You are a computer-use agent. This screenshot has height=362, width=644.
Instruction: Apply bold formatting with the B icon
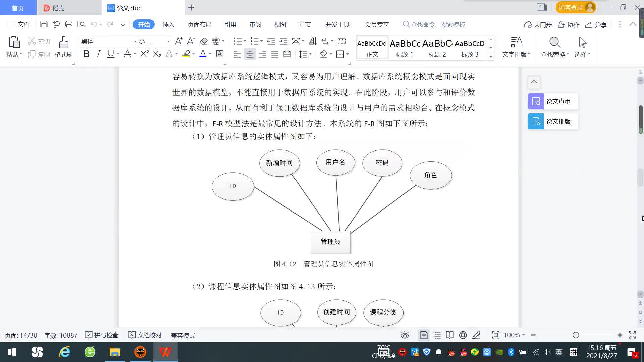click(86, 54)
